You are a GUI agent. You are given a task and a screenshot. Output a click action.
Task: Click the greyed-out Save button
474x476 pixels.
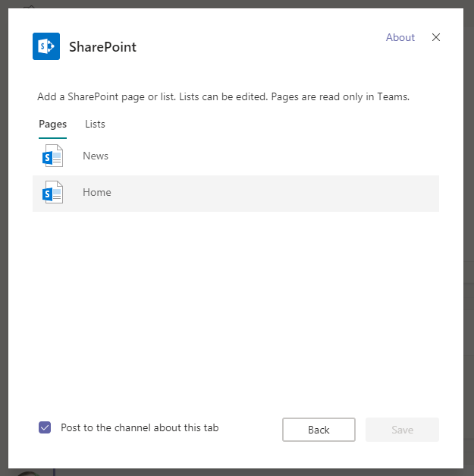402,430
